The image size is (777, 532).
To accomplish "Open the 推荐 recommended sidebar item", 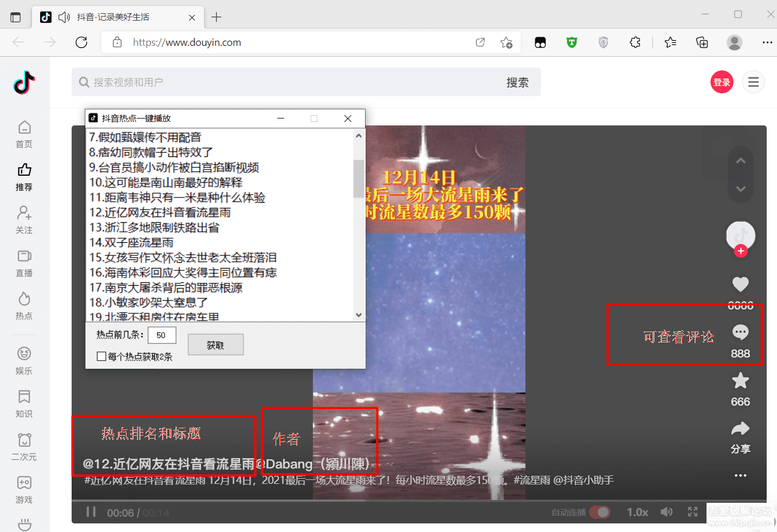I will pyautogui.click(x=24, y=178).
